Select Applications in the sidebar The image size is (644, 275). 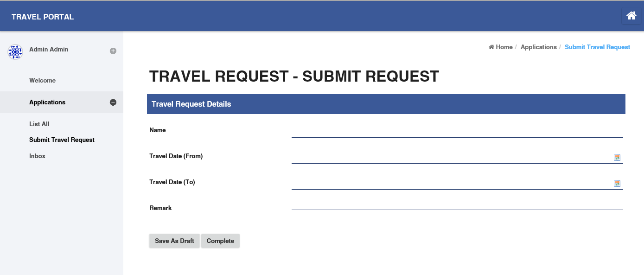click(x=47, y=102)
